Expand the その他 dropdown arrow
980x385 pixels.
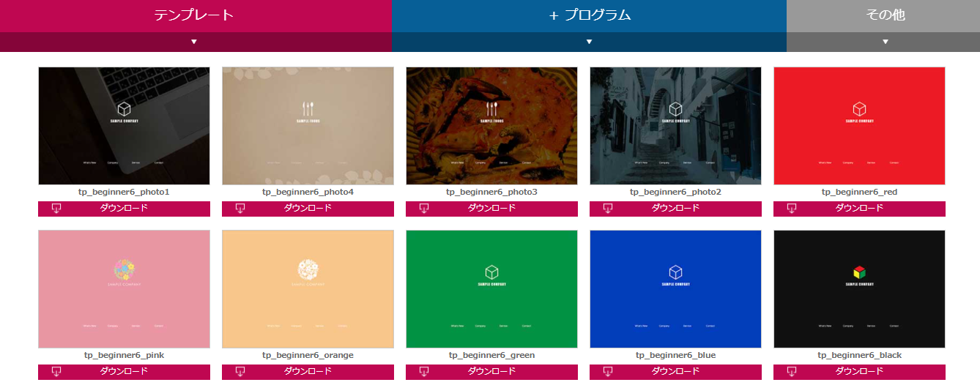885,42
